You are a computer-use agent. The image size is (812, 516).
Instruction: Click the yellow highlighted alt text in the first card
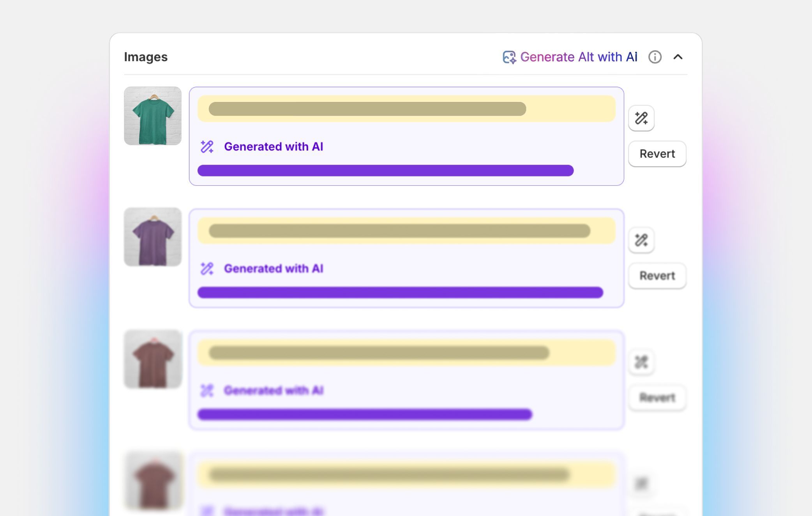pyautogui.click(x=406, y=109)
